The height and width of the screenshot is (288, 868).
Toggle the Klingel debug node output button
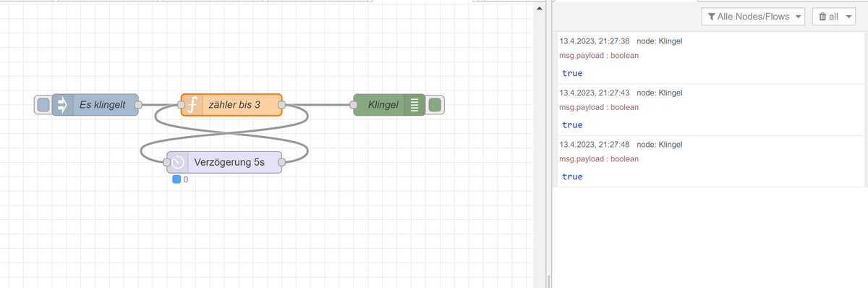click(x=435, y=105)
